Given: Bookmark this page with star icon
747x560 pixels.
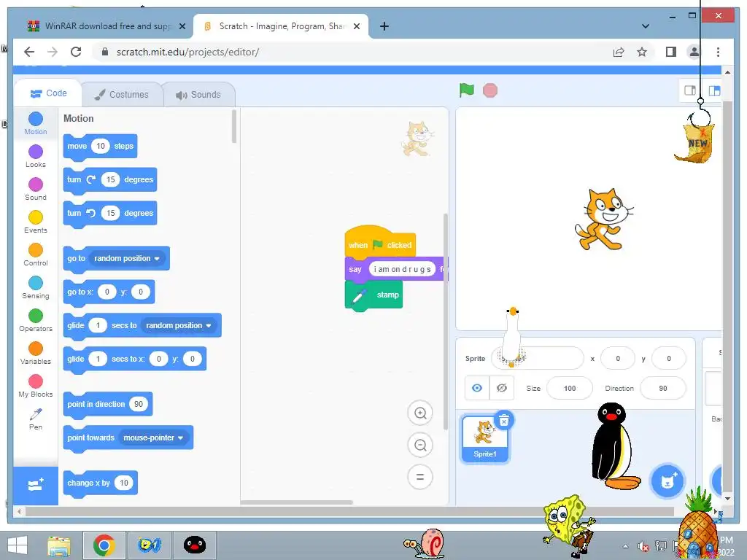Looking at the screenshot, I should 642,52.
